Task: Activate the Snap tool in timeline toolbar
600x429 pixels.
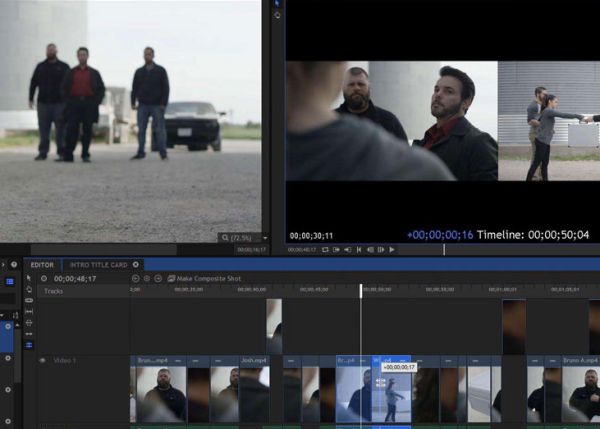Action: tap(28, 345)
